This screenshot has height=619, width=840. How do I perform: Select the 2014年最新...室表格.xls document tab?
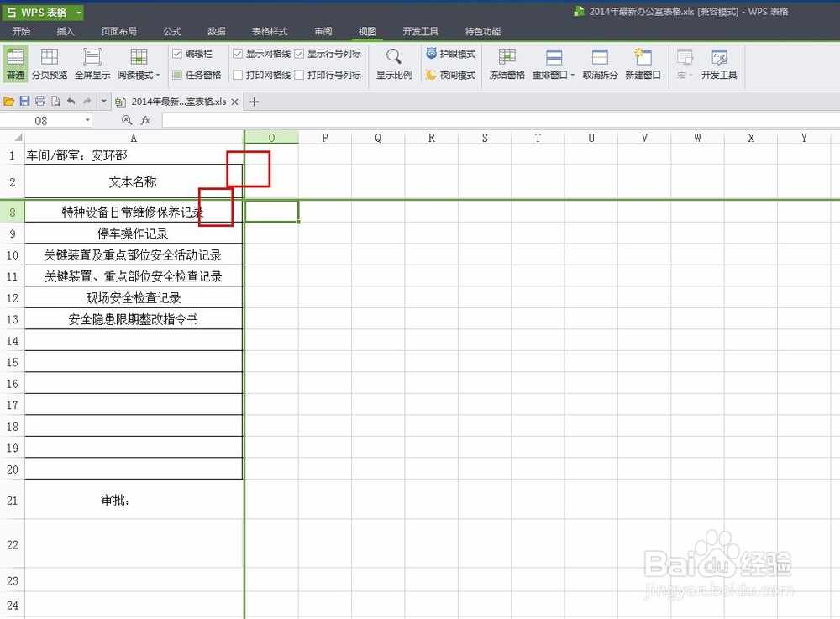178,102
